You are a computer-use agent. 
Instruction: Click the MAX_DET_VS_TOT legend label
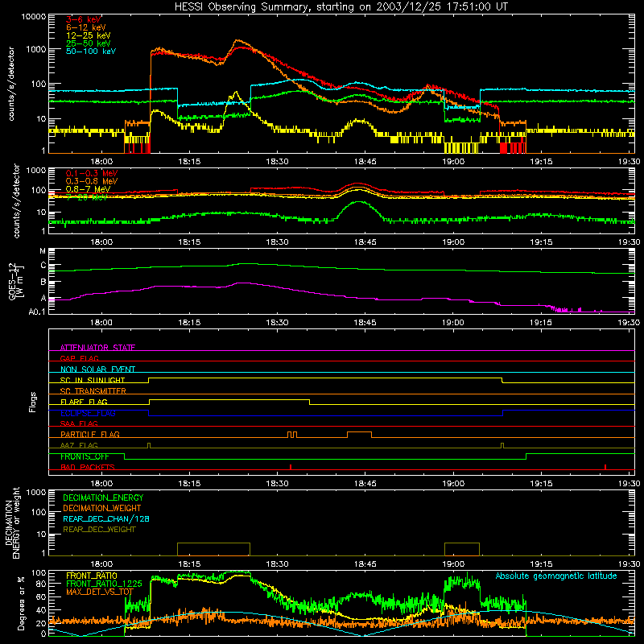click(99, 592)
